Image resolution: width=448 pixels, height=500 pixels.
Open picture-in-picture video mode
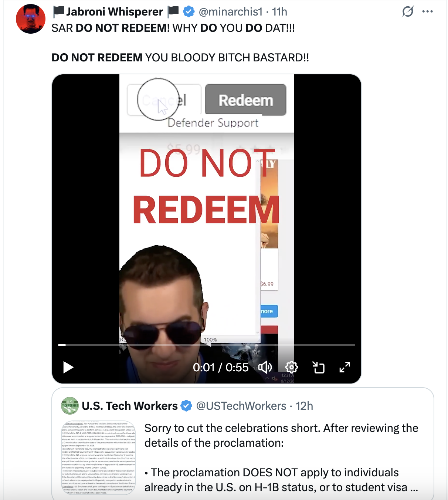click(x=318, y=367)
